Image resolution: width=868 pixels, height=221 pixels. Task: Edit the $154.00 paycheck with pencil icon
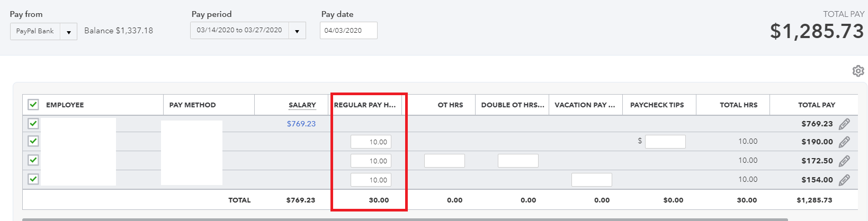844,180
